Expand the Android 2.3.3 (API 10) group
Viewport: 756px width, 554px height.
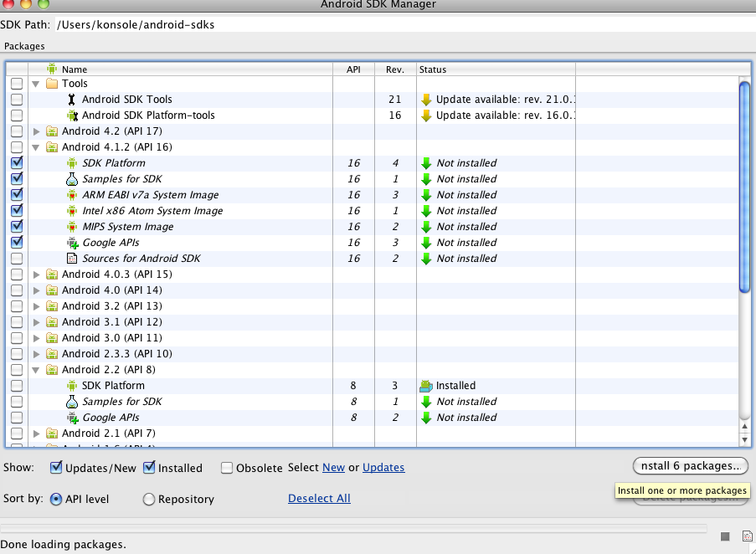tap(36, 354)
